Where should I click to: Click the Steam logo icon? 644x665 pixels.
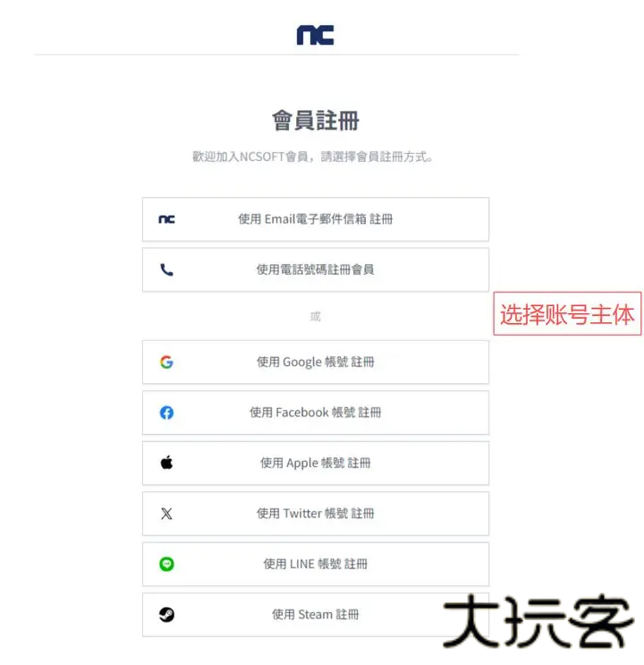(166, 615)
